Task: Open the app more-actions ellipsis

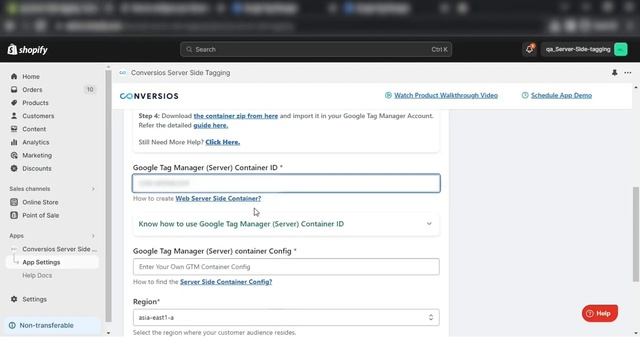Action: pyautogui.click(x=628, y=73)
